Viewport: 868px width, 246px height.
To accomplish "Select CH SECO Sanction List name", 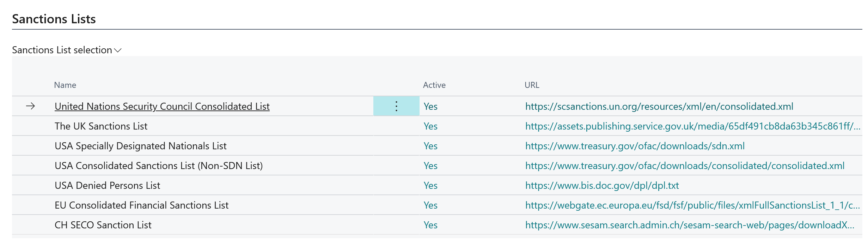I will pos(103,225).
